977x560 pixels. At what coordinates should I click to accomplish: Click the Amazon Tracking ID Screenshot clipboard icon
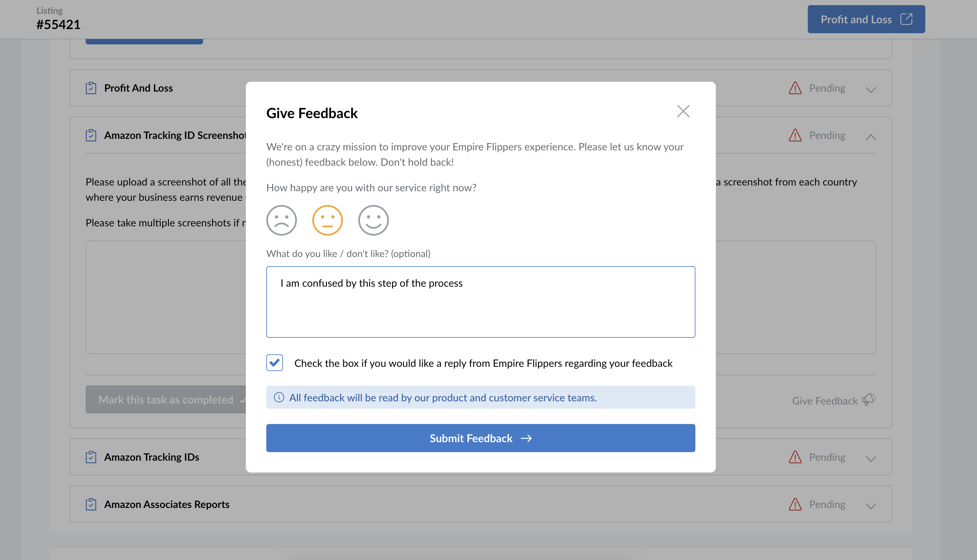tap(91, 135)
